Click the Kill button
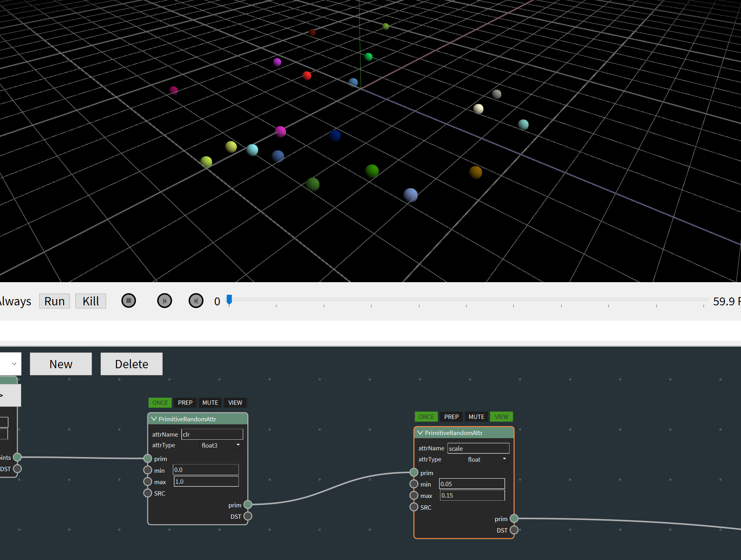This screenshot has height=560, width=741. pos(91,301)
